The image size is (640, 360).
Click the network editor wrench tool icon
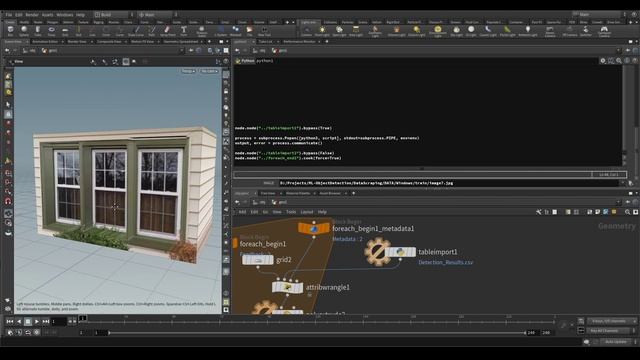pyautogui.click(x=539, y=212)
